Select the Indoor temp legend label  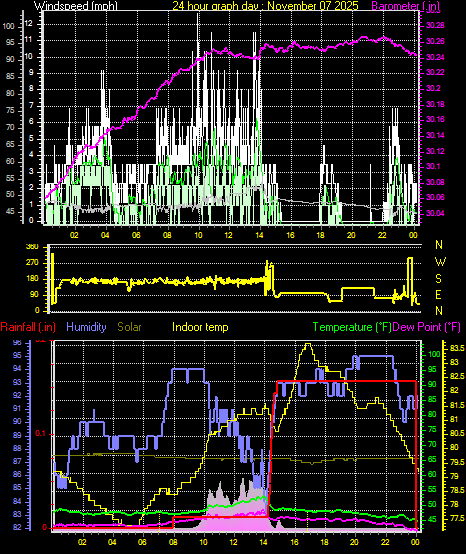tap(200, 327)
